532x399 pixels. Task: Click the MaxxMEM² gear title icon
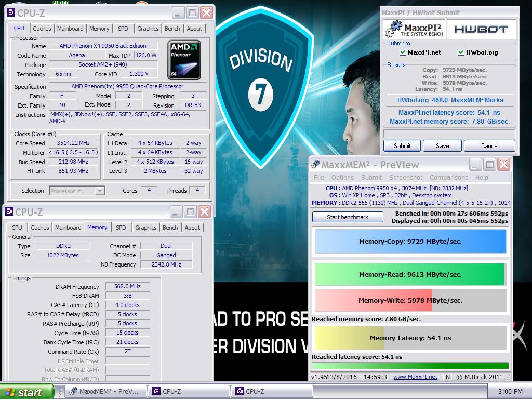315,165
